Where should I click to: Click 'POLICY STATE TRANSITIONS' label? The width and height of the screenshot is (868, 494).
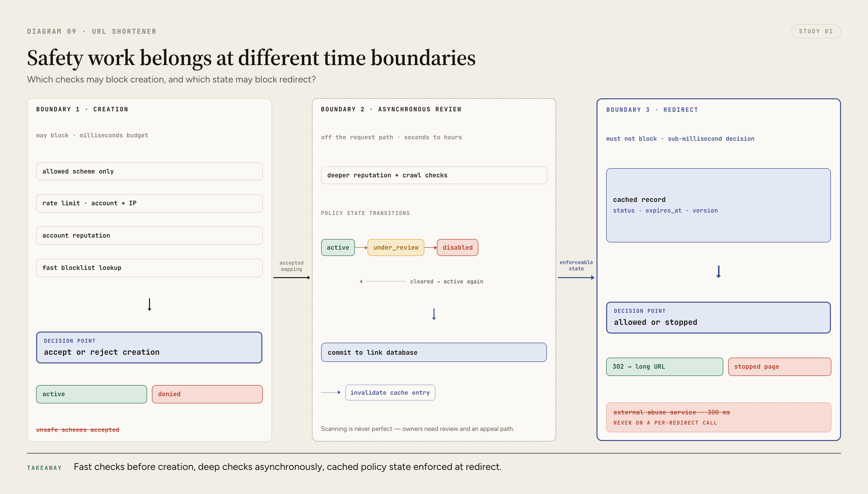point(365,213)
